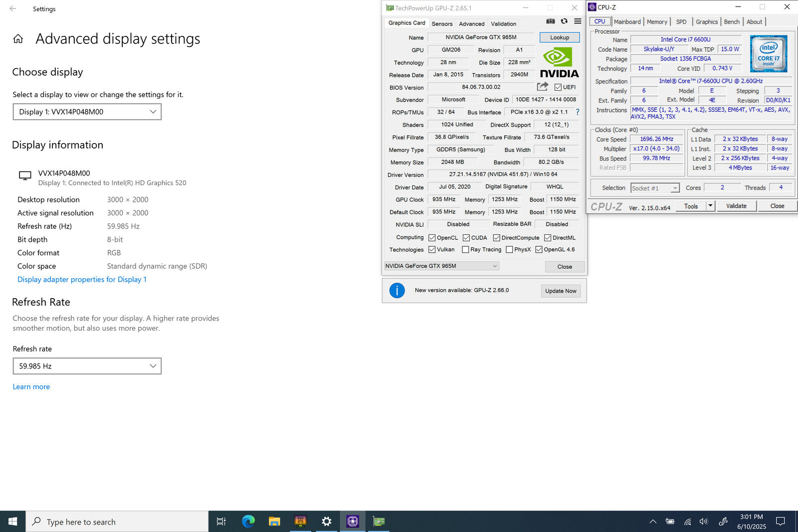Go back using the Settings back arrow
Image resolution: width=798 pixels, height=532 pixels.
[x=13, y=8]
